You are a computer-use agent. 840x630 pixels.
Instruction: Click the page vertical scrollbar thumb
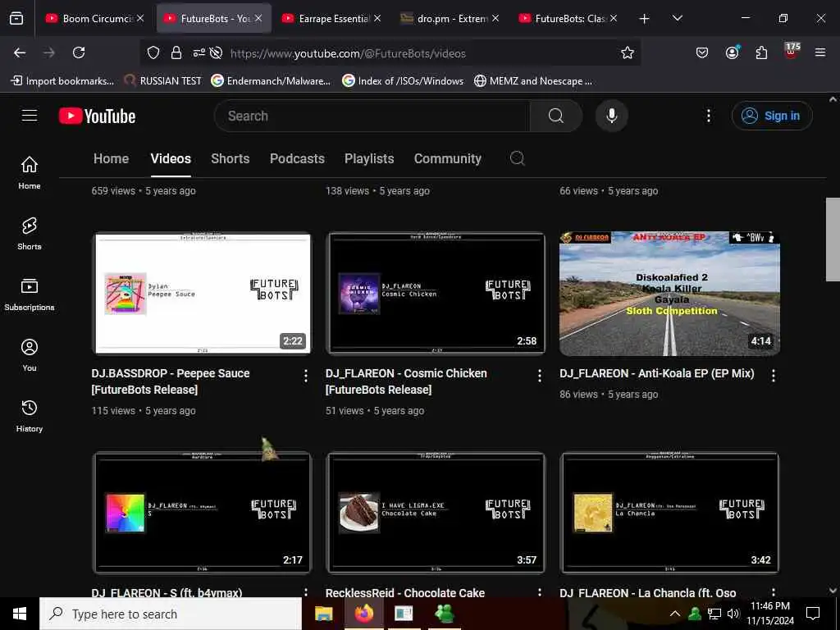point(833,239)
